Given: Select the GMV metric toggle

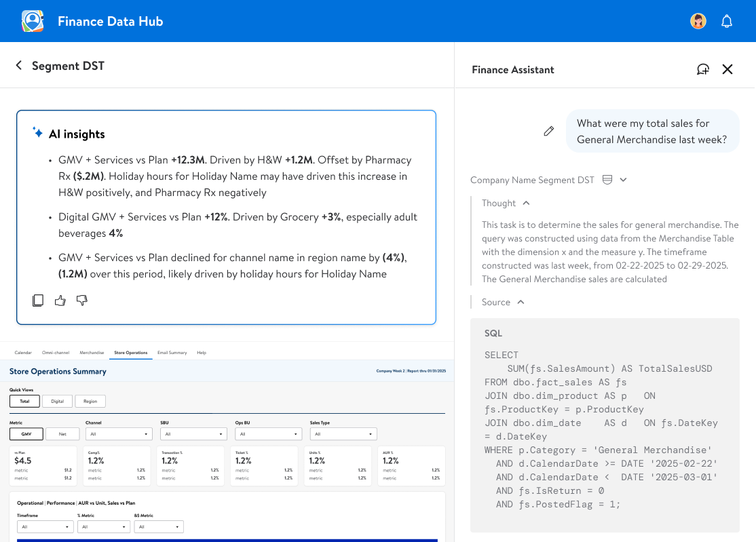Looking at the screenshot, I should 26,433.
